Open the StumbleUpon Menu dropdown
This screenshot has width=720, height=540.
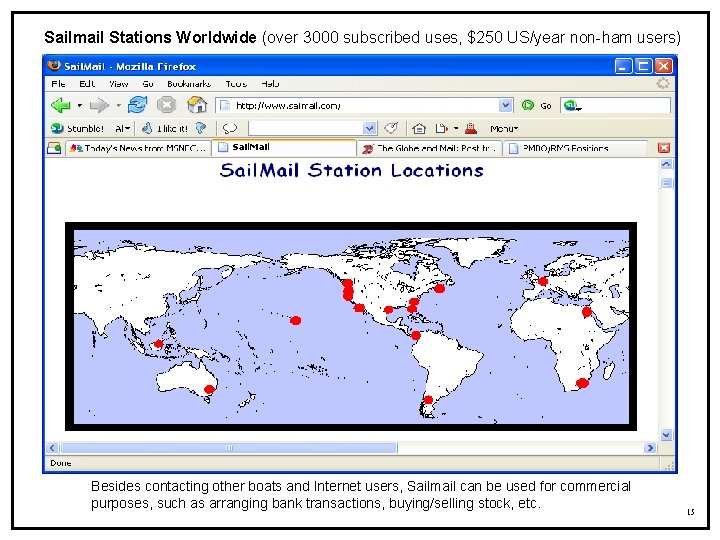(504, 129)
